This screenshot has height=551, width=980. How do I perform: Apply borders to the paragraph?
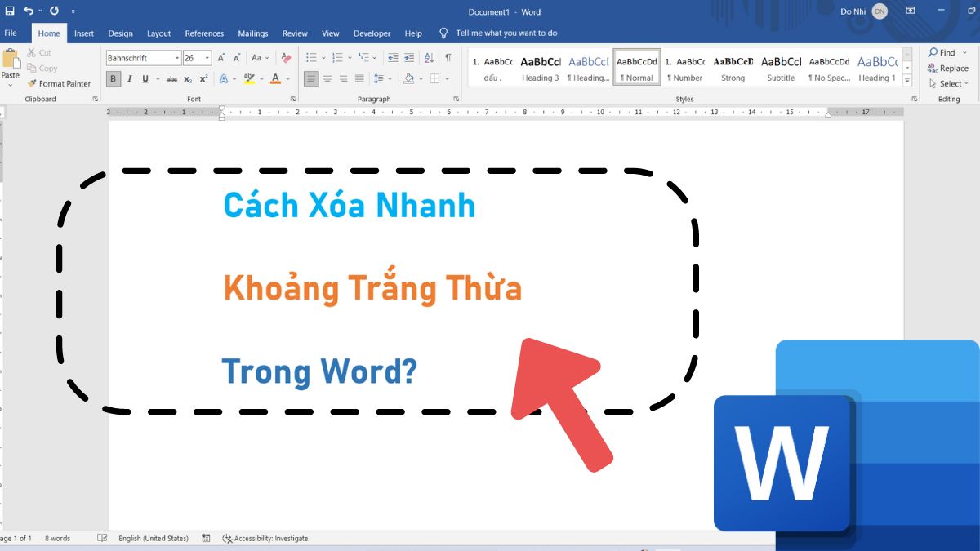pyautogui.click(x=435, y=79)
